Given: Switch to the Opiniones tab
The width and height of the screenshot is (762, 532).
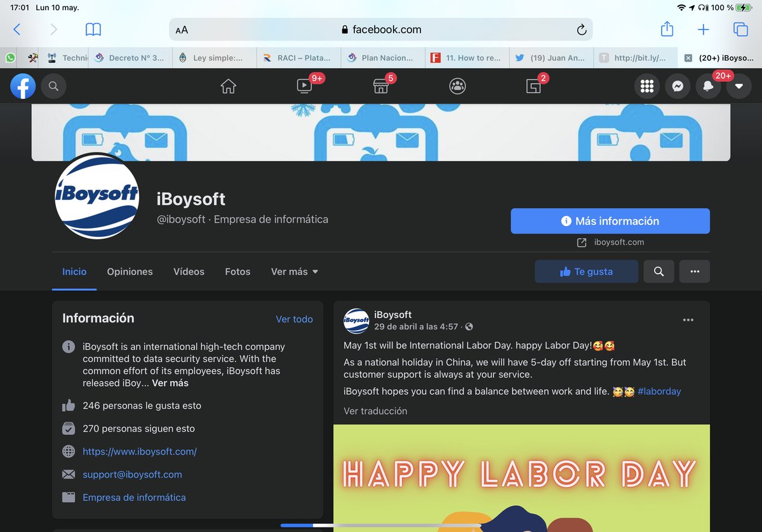Looking at the screenshot, I should tap(130, 272).
